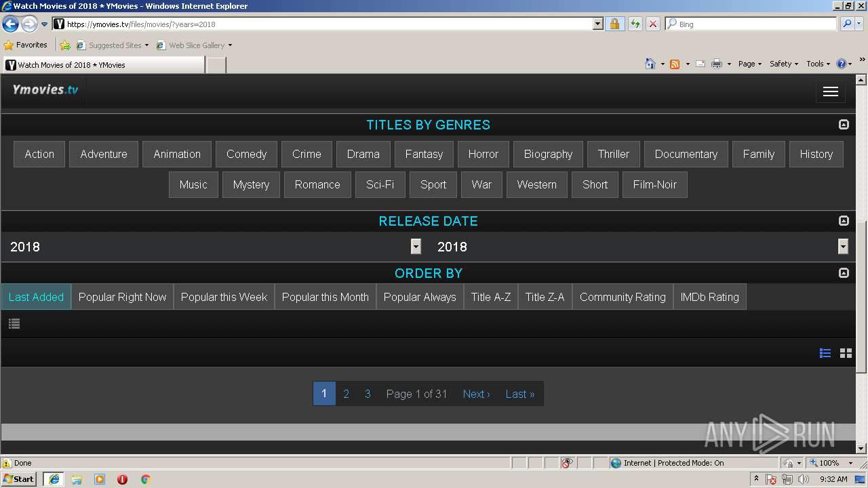Select the Biography genre

[549, 154]
